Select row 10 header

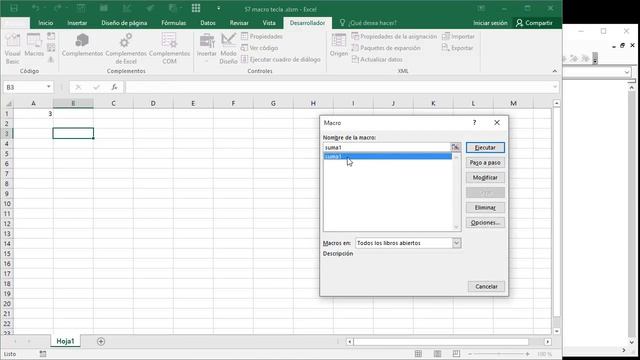coord(7,204)
